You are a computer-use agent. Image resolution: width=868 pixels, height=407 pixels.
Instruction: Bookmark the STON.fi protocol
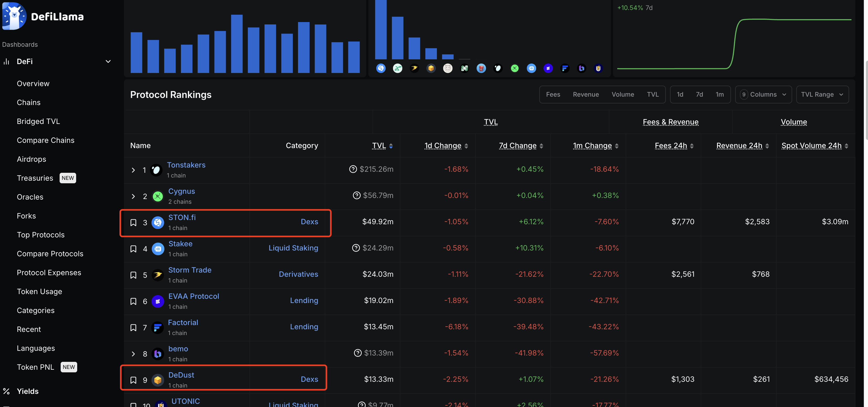133,223
